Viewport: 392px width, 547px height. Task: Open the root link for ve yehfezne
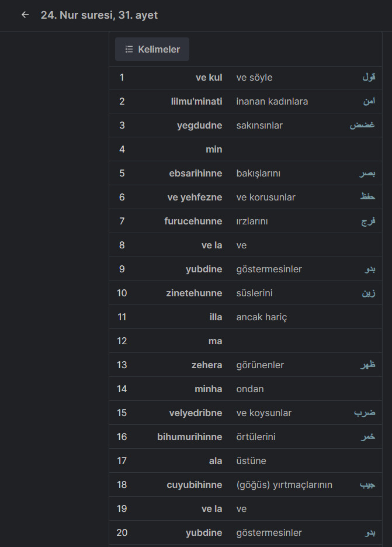pos(367,197)
